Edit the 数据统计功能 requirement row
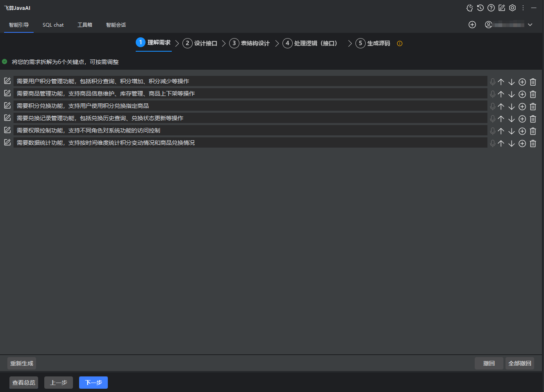 pyautogui.click(x=7, y=142)
